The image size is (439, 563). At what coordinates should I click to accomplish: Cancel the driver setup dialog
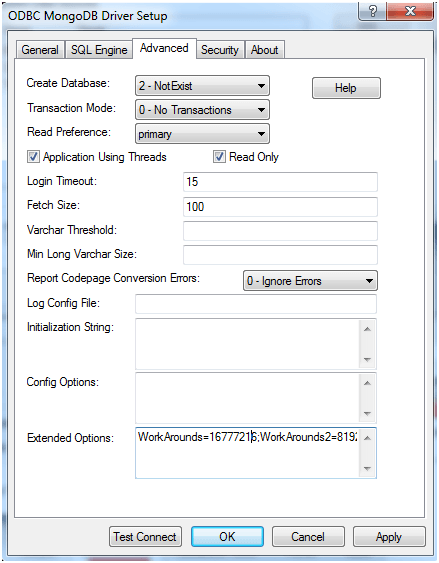tap(308, 537)
